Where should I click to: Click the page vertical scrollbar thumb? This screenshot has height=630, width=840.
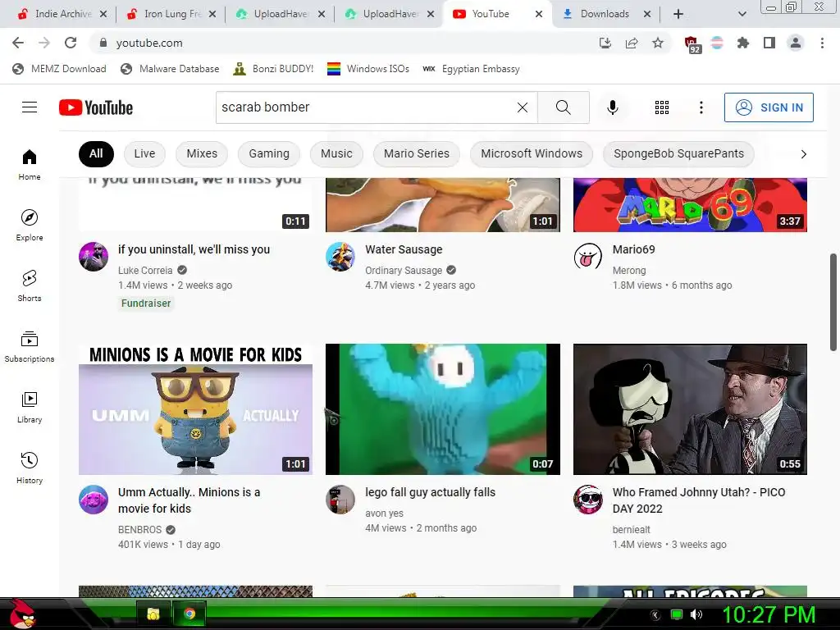point(833,303)
